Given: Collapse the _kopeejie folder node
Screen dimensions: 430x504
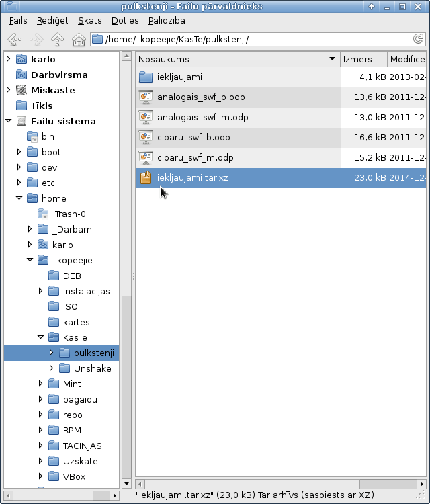Looking at the screenshot, I should coord(30,259).
